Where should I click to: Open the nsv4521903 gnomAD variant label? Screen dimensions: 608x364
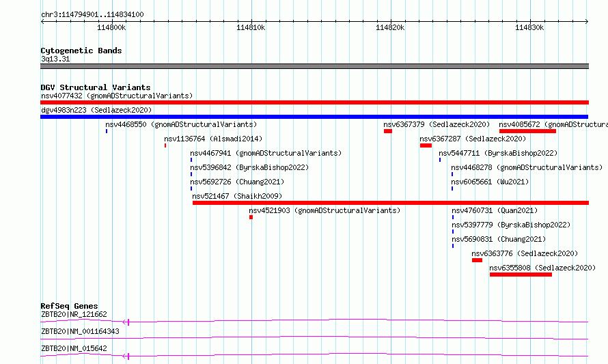324,210
